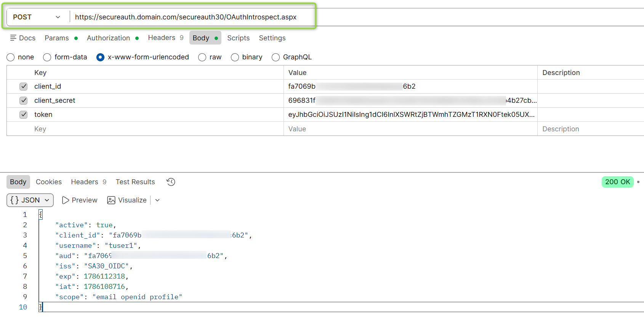Click the Preview play icon button
The width and height of the screenshot is (644, 322).
(65, 200)
